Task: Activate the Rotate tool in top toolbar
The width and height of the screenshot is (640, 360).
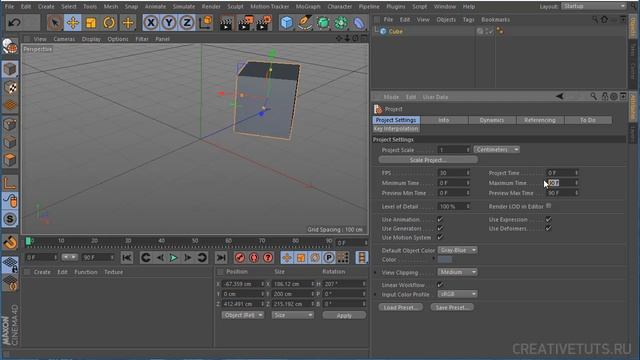Action: click(109, 23)
